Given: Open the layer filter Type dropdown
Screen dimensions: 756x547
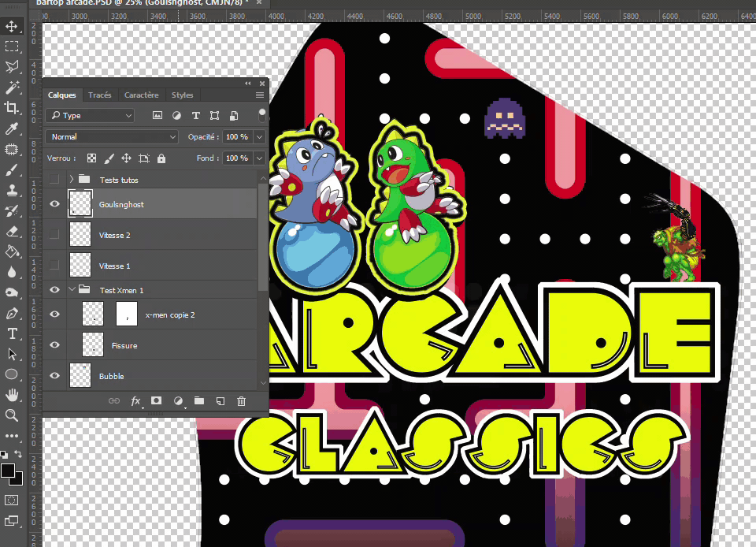Looking at the screenshot, I should click(x=90, y=115).
